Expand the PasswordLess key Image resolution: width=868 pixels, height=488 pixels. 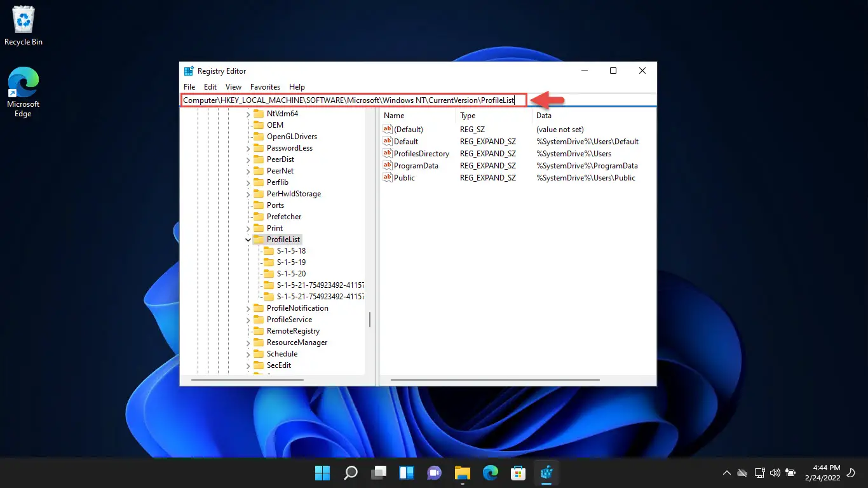pos(248,148)
